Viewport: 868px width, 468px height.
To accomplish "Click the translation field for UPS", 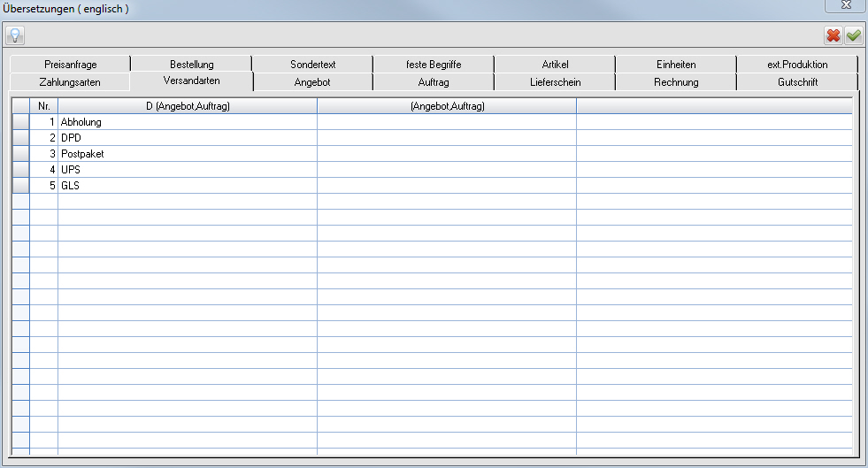I will [447, 169].
